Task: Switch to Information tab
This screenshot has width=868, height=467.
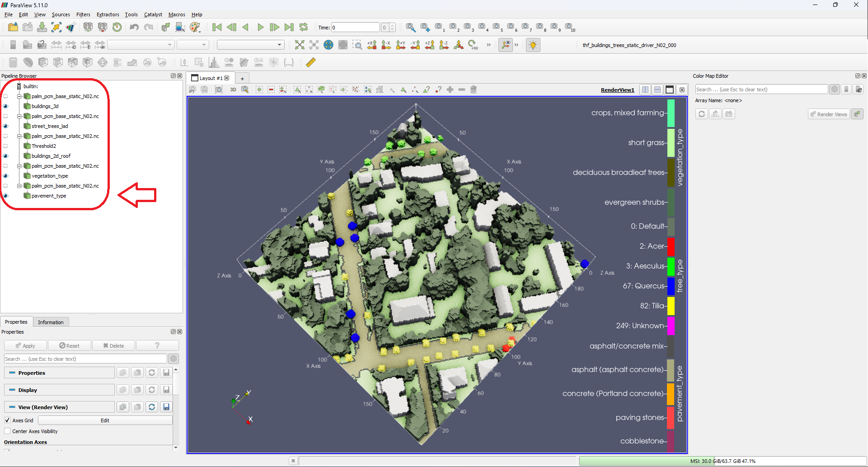Action: tap(51, 322)
